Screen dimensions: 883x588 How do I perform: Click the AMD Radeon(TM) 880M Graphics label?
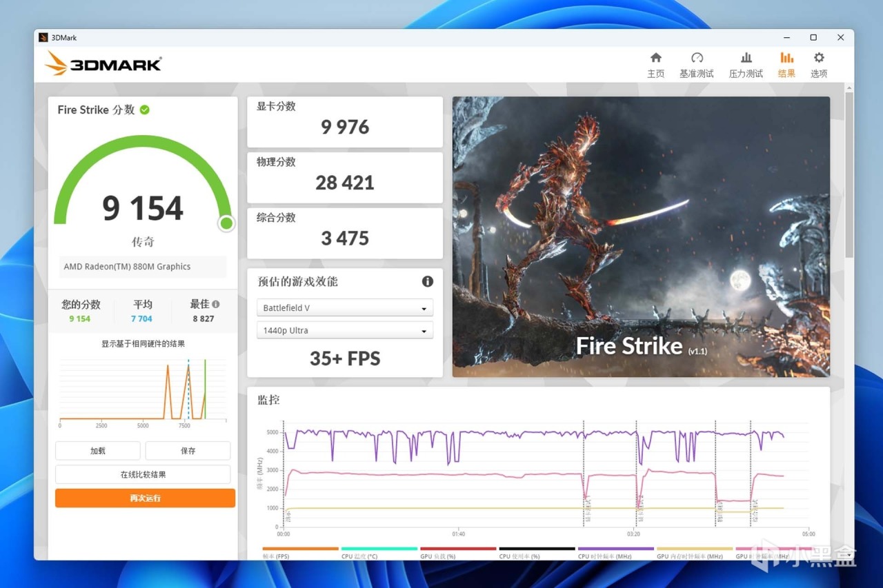pyautogui.click(x=143, y=267)
